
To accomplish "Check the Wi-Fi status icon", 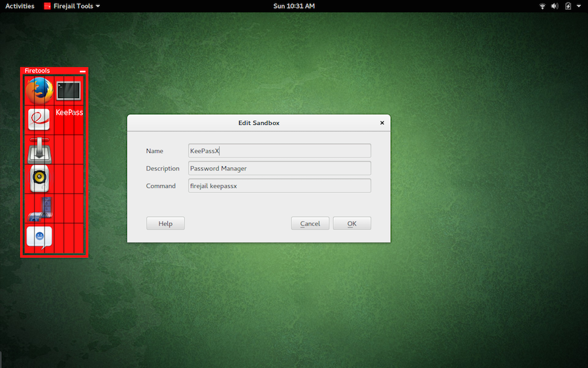I will point(542,6).
